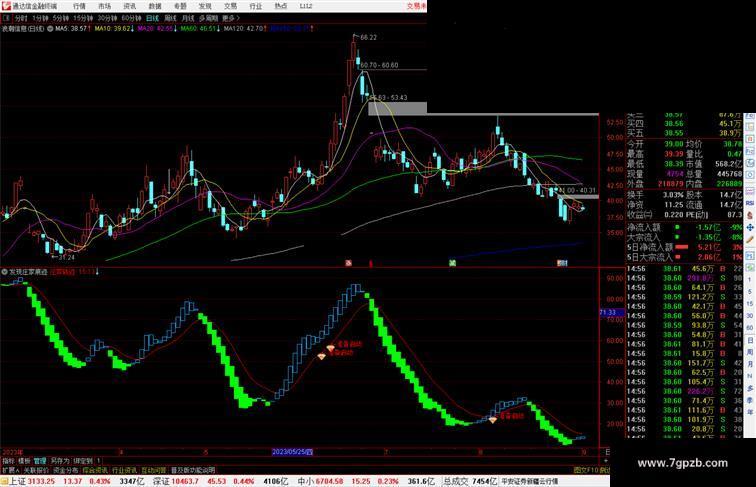Switch to 60分钟 period tab
The height and width of the screenshot is (487, 756).
131,18
